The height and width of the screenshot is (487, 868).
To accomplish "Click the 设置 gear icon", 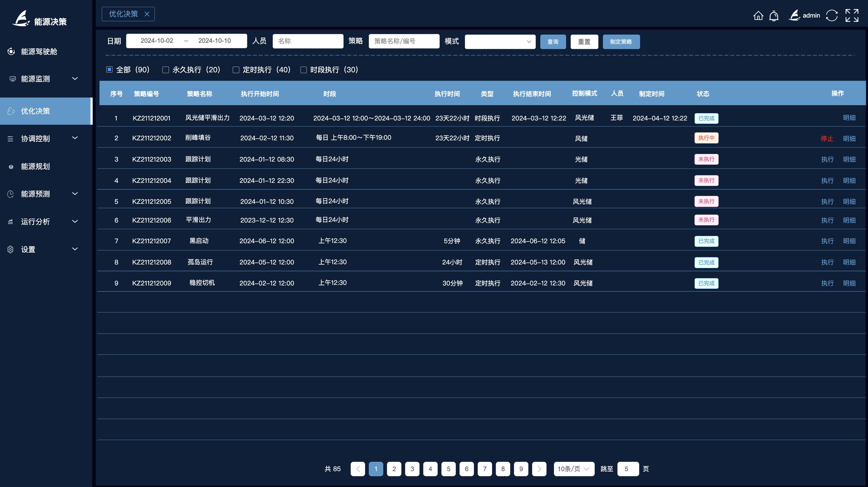I will (x=10, y=249).
